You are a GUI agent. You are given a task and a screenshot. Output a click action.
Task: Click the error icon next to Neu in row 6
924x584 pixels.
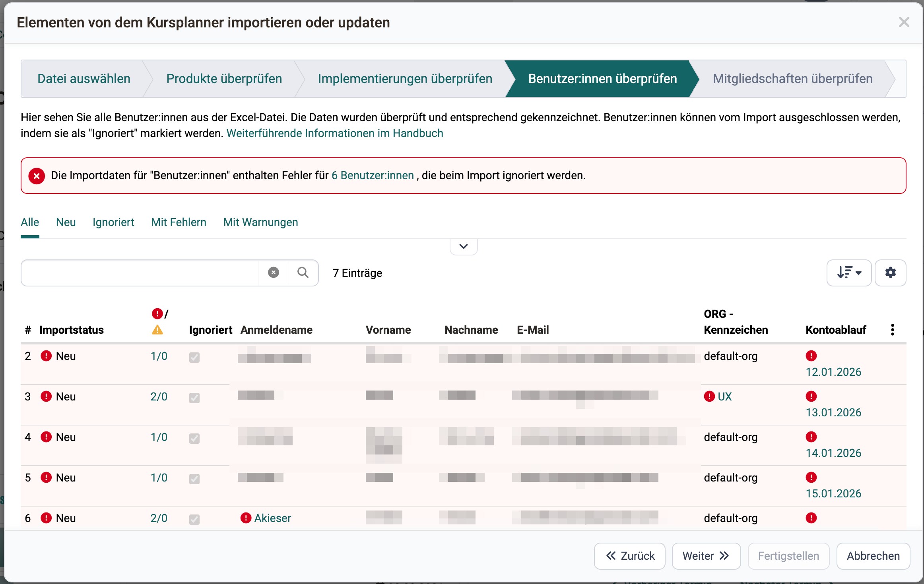point(46,518)
